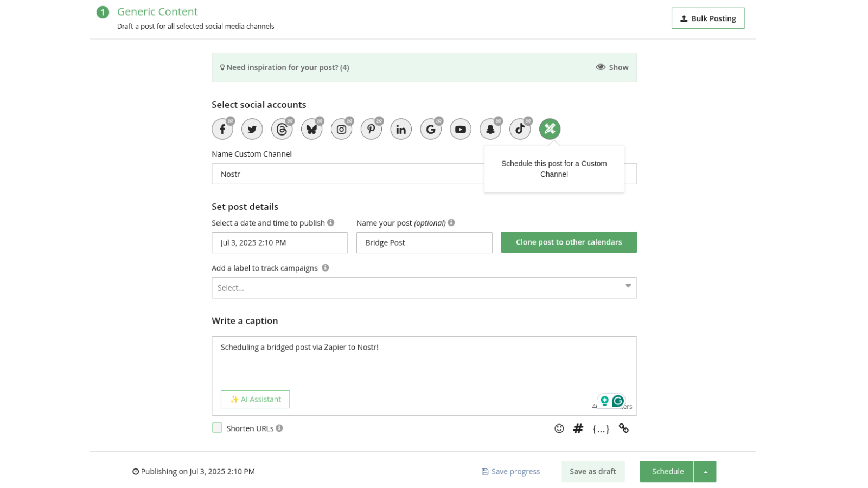Screen dimensions: 868x488
Task: Choose the Threads account icon
Action: tap(282, 130)
